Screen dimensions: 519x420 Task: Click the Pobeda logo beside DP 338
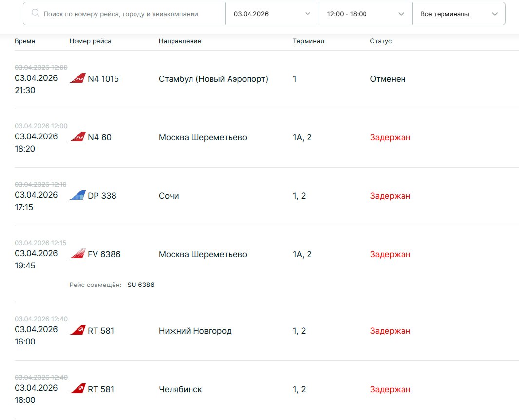point(77,195)
